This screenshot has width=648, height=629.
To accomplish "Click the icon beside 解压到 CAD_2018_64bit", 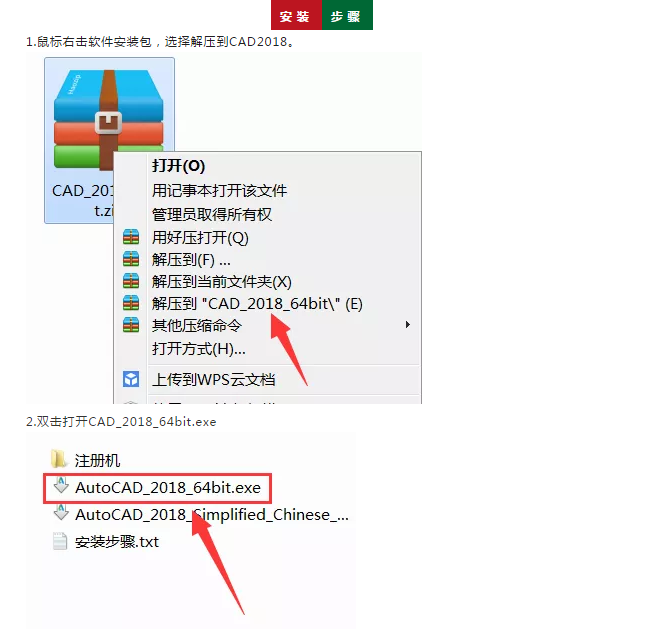I will [131, 303].
